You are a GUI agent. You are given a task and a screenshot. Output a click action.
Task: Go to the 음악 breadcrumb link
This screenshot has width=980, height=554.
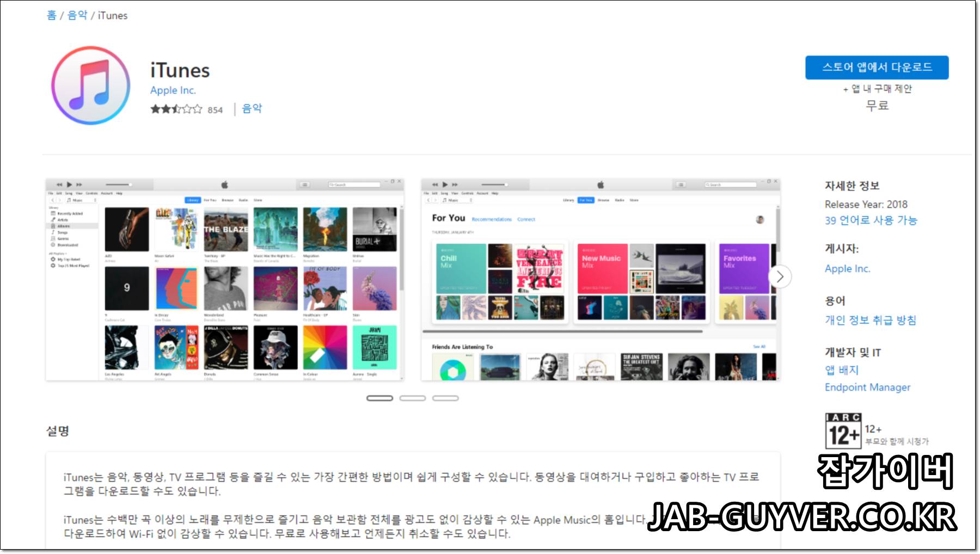77,15
